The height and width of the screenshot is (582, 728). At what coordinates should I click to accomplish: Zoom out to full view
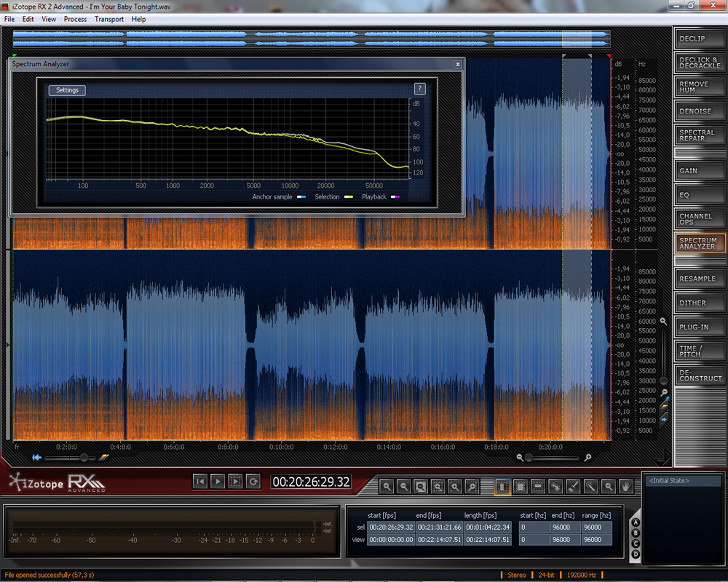pos(421,487)
